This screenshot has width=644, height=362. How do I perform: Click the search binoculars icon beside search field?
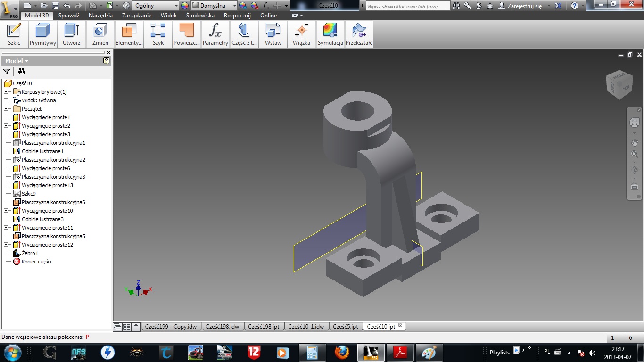(456, 6)
